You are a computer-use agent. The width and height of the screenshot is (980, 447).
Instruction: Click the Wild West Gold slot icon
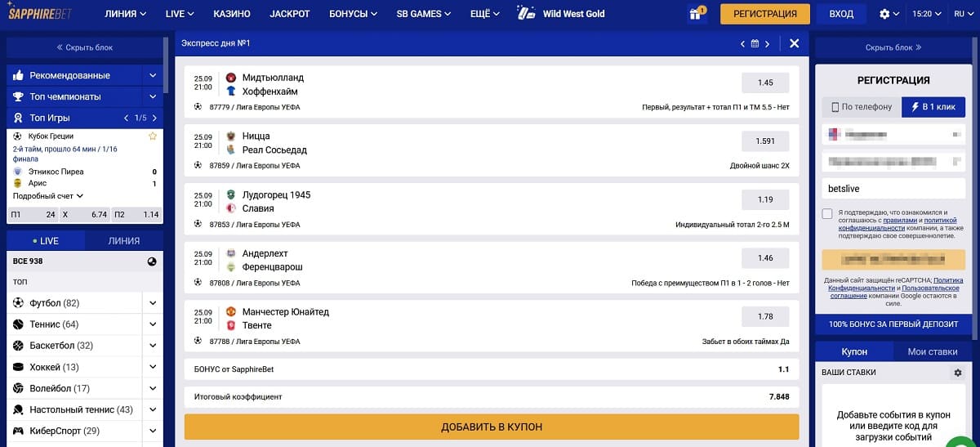click(x=528, y=14)
